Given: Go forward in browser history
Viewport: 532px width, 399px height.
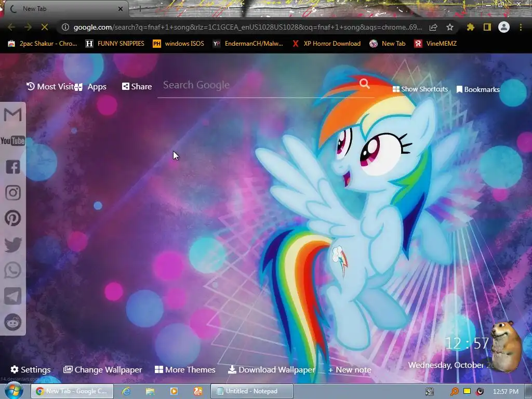Looking at the screenshot, I should coord(28,27).
